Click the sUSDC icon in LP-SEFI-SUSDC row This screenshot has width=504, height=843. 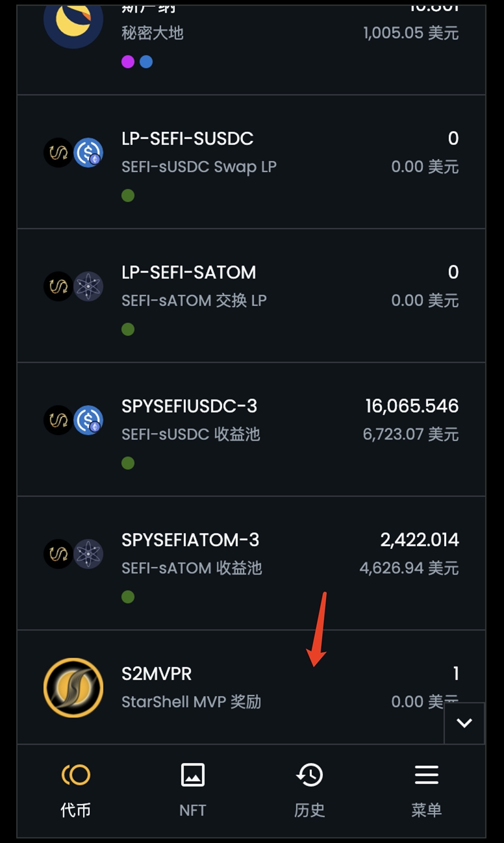[88, 153]
